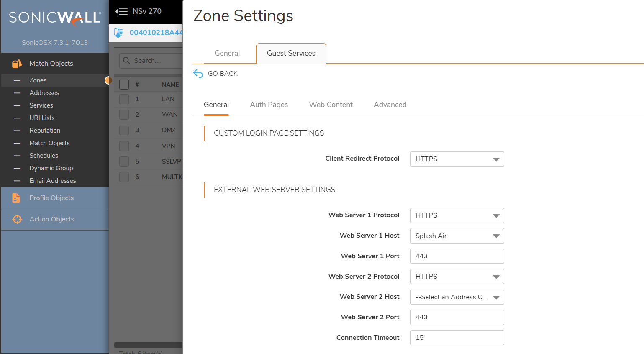Open the Web Server 2 Host address dropdown

[x=457, y=297]
